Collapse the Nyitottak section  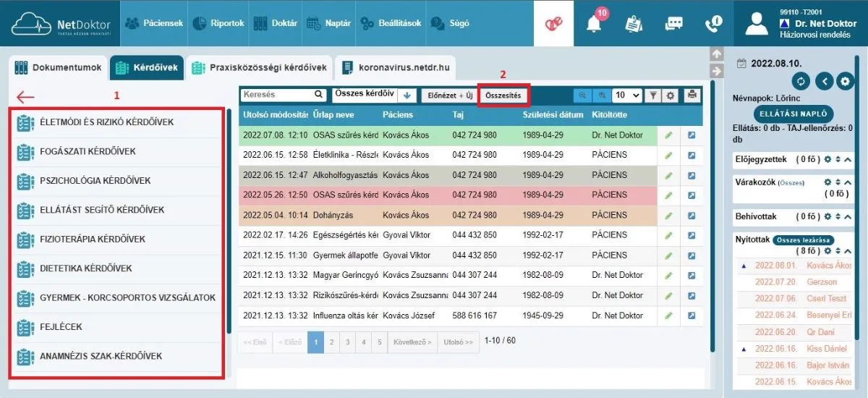tap(848, 251)
